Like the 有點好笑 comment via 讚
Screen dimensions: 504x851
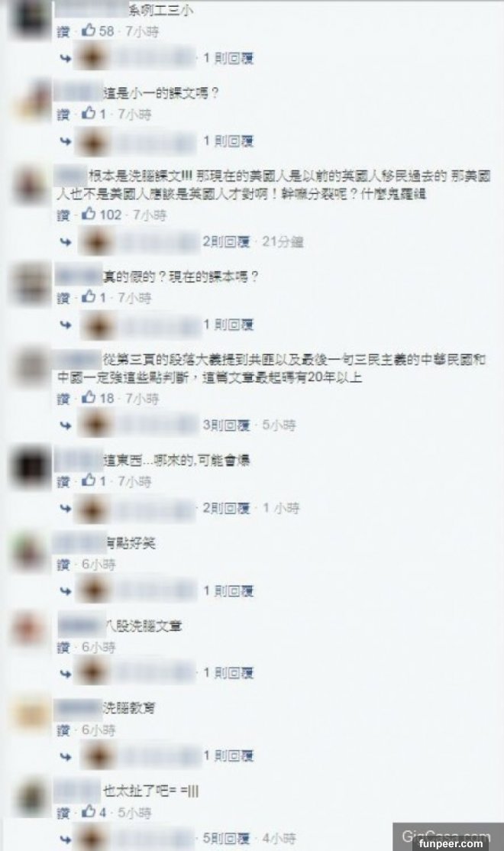tap(63, 565)
